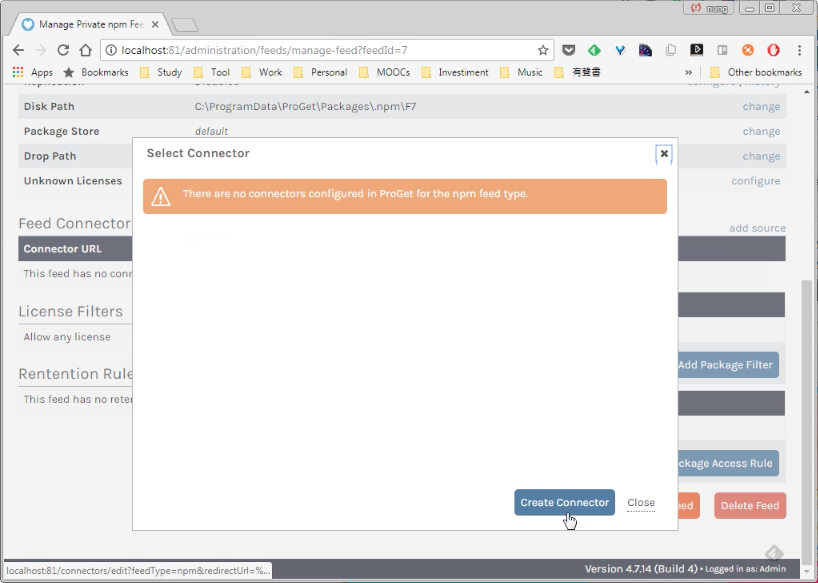Click the orange circular extension icon
818x583 pixels.
point(748,50)
